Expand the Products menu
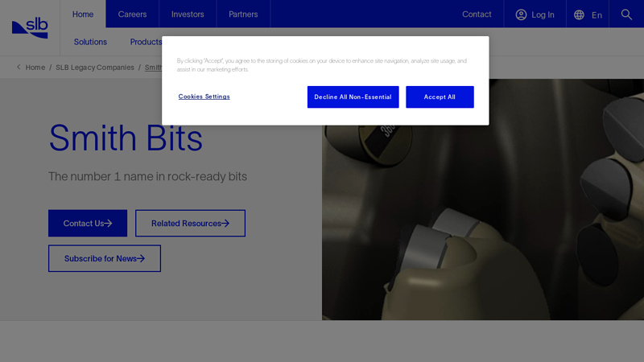This screenshot has width=644, height=362. pyautogui.click(x=146, y=42)
